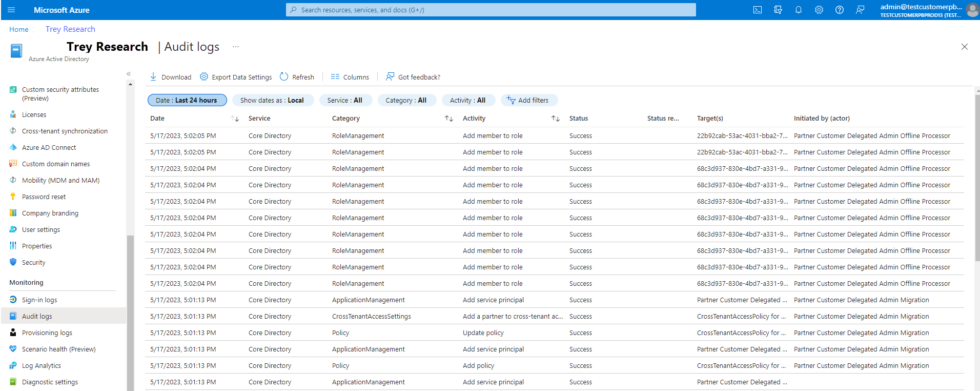Open the top bar Feedback icon

pyautogui.click(x=860, y=10)
